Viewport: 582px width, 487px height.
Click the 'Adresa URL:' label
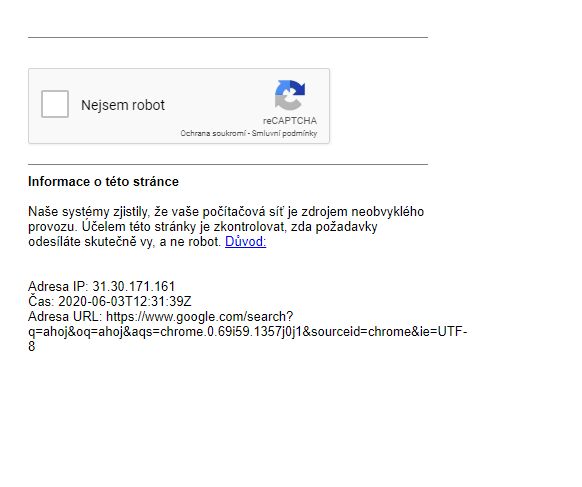point(65,316)
